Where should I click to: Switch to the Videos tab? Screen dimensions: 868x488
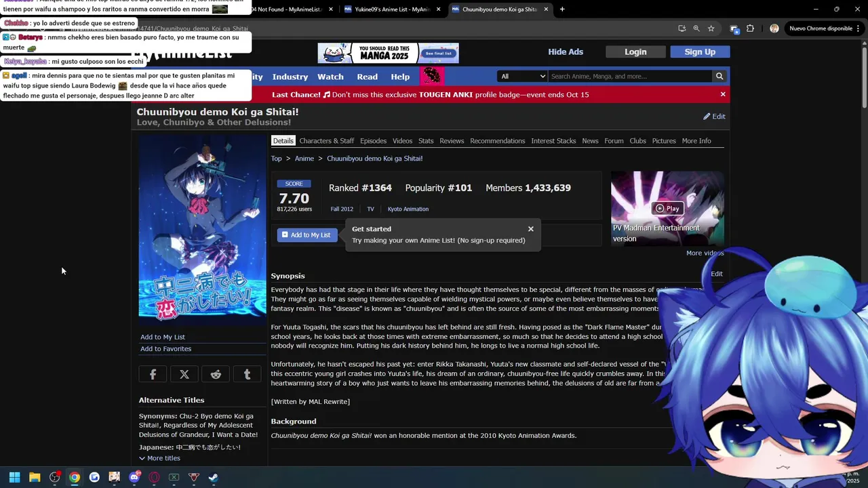coord(402,141)
